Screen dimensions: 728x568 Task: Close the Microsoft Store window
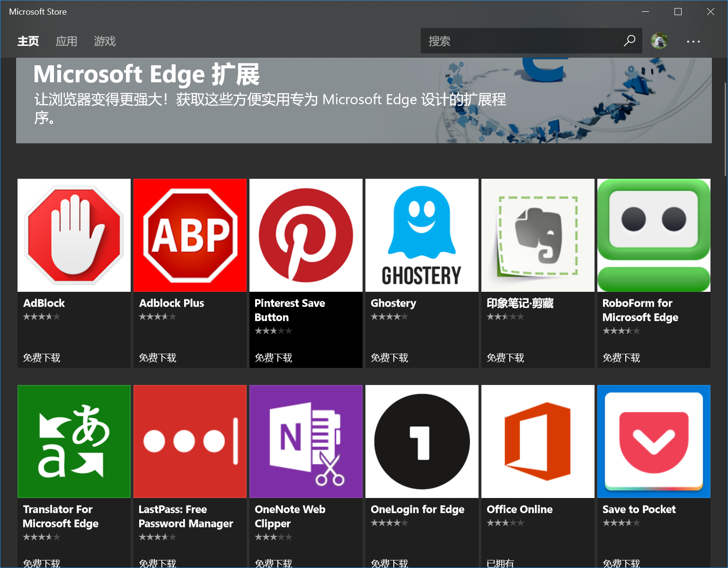[710, 11]
